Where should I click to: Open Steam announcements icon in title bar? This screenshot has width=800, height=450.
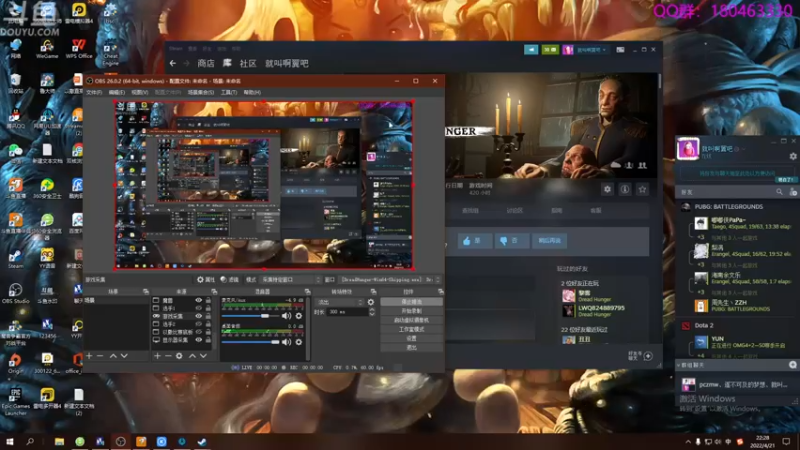pos(531,49)
